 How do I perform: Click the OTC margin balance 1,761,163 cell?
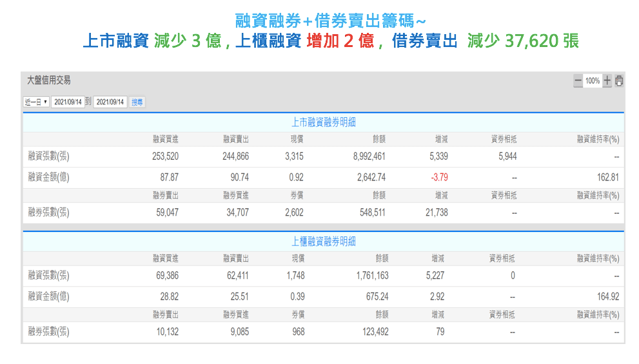(372, 276)
